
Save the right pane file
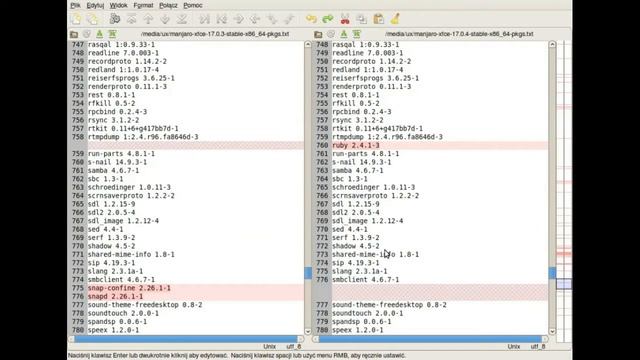point(344,34)
